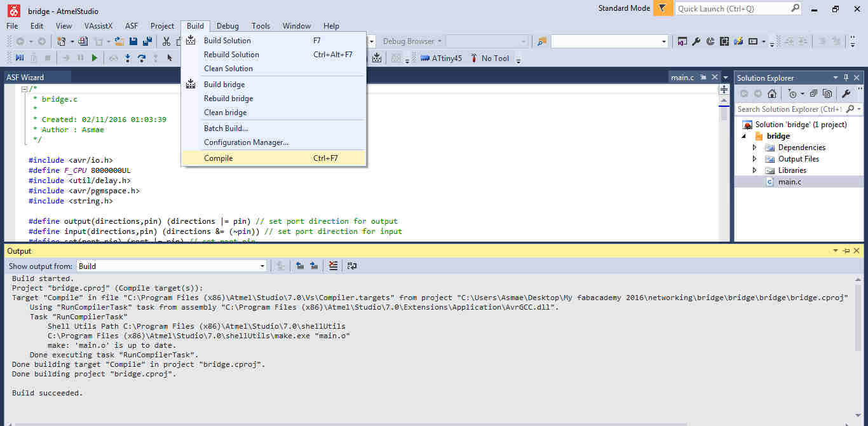Collapse the bridge project node
The width and height of the screenshot is (868, 426).
743,136
